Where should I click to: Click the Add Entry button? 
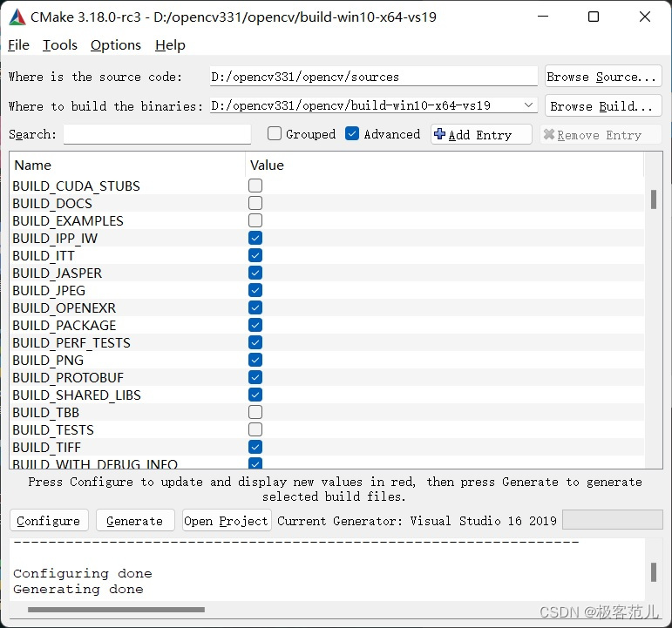[481, 134]
